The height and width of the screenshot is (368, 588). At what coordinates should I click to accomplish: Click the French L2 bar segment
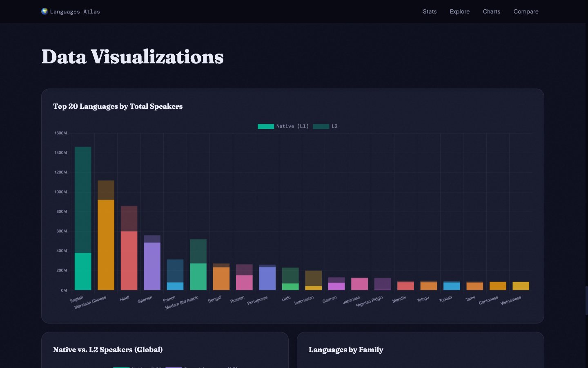click(175, 271)
